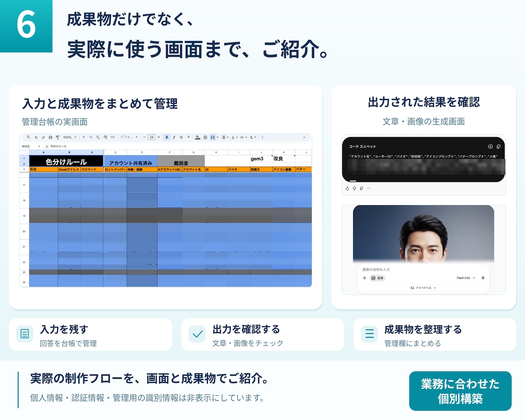The width and height of the screenshot is (525, 420).
Task: Click the XアカウントURL header cell
Action: point(170,170)
